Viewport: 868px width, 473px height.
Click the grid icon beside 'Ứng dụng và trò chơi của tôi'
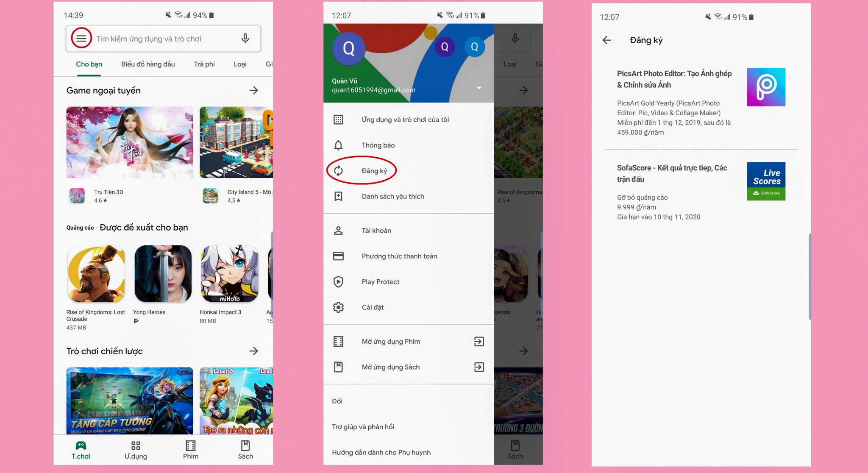click(338, 120)
